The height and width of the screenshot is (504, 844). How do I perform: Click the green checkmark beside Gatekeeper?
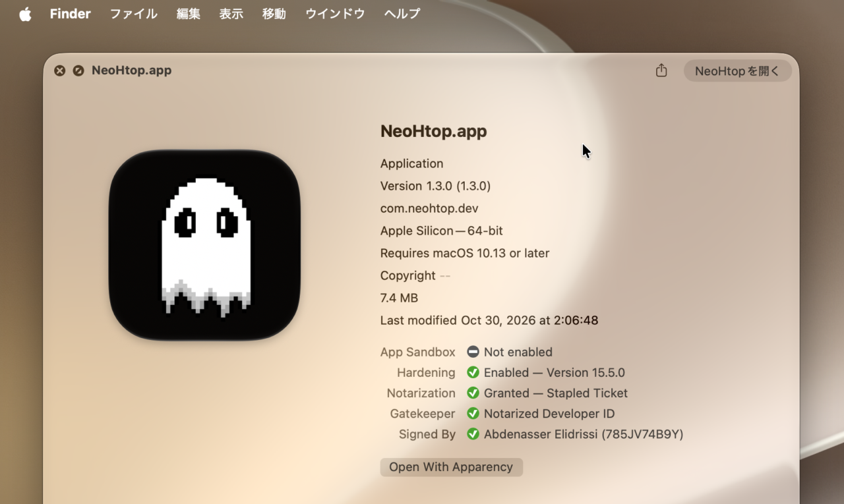click(x=473, y=414)
